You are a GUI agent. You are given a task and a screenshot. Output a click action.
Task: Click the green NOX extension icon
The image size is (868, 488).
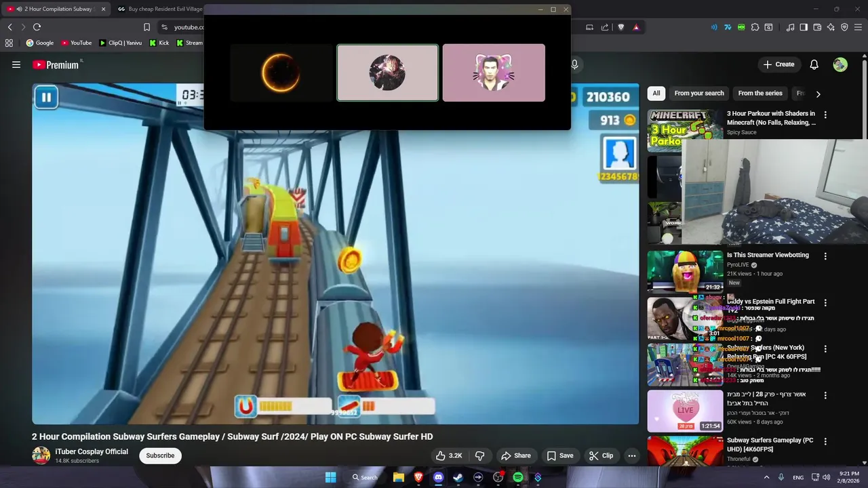click(x=741, y=27)
